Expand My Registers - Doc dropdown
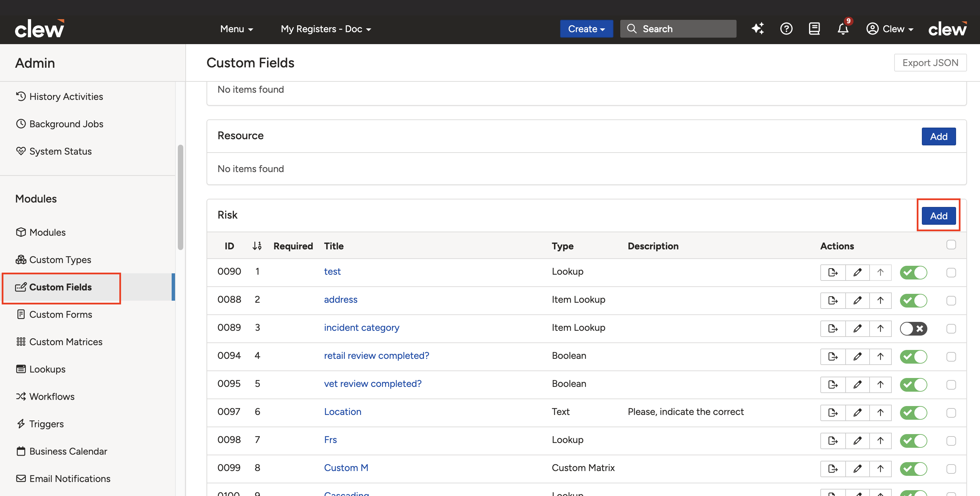The width and height of the screenshot is (980, 496). click(x=326, y=29)
